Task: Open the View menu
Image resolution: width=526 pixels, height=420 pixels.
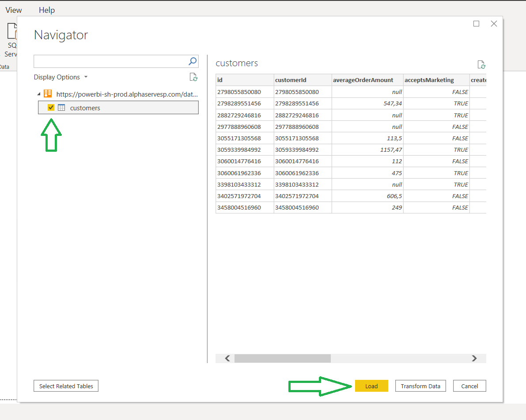Action: coord(13,10)
